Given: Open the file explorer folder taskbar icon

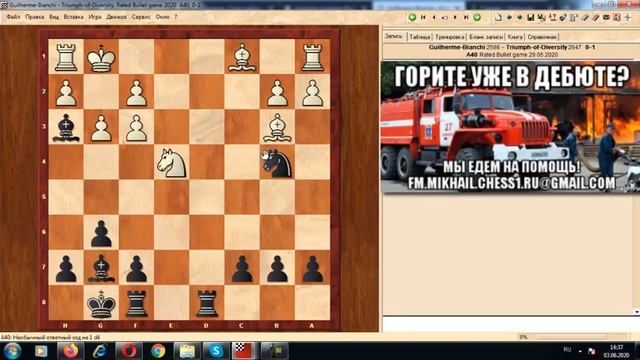Looking at the screenshot, I should click(187, 351).
